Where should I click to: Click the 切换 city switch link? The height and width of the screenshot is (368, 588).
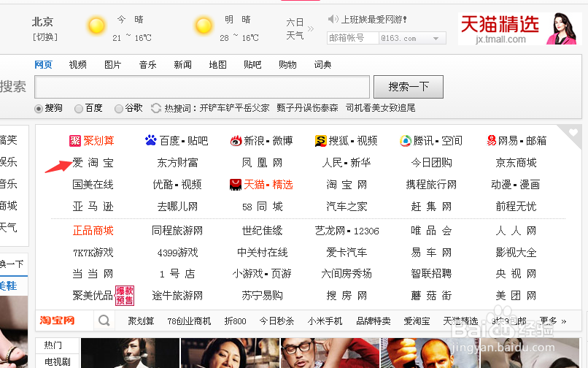[45, 37]
